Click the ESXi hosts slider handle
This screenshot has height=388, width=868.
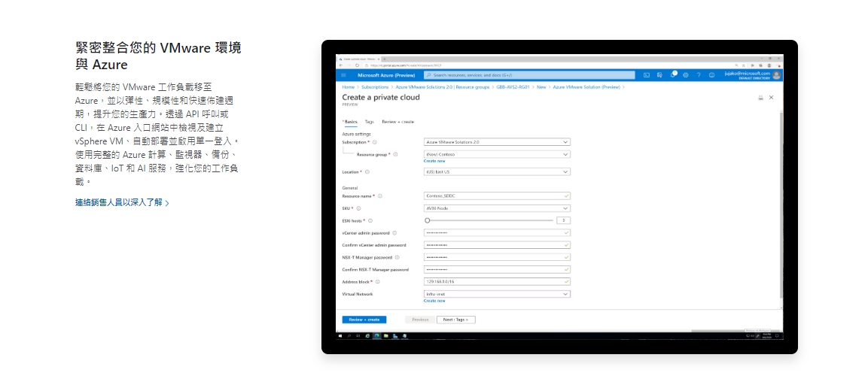pyautogui.click(x=427, y=220)
